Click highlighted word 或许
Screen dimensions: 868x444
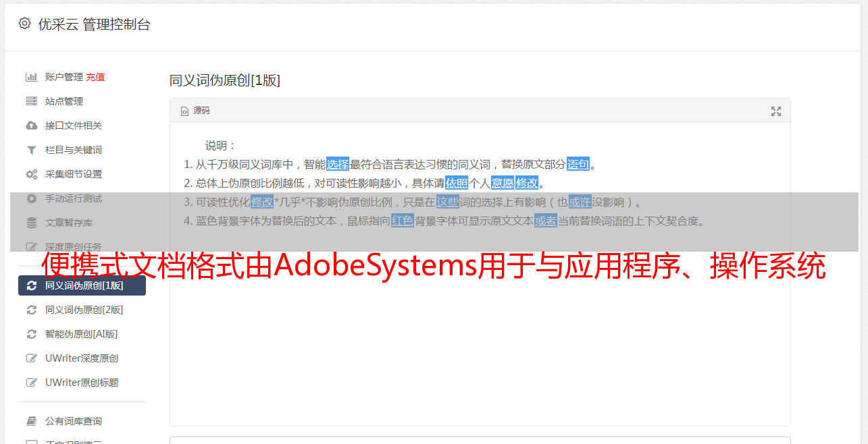(x=580, y=202)
